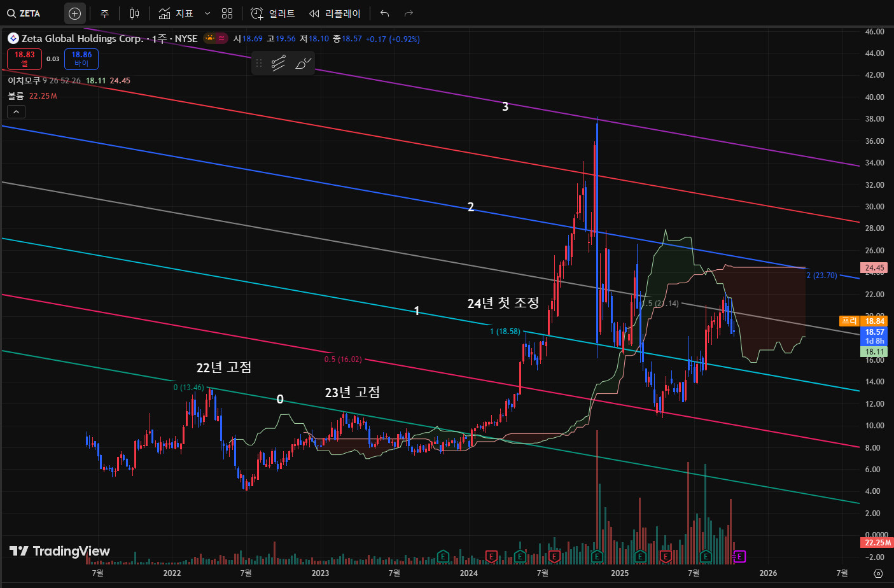Click the 2024 label on the time axis

[468, 573]
